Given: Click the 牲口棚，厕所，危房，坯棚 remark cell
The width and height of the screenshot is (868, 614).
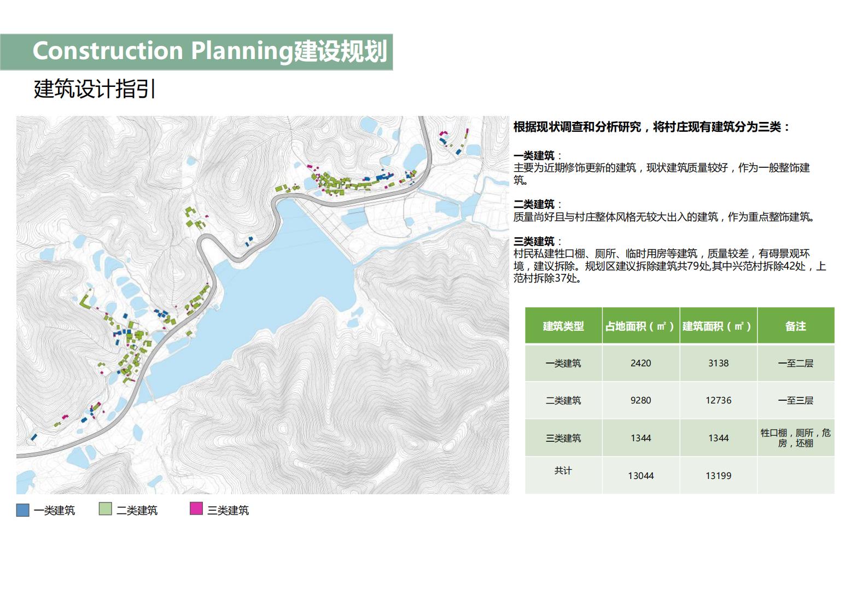Looking at the screenshot, I should (796, 438).
